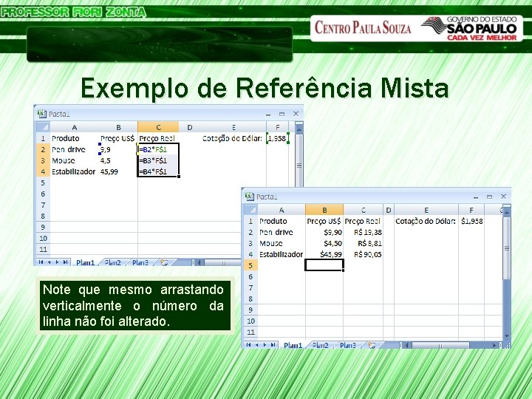532x399 pixels.
Task: Click the Excel icon in the formulas Pasta1 window
Action: pyautogui.click(x=41, y=114)
